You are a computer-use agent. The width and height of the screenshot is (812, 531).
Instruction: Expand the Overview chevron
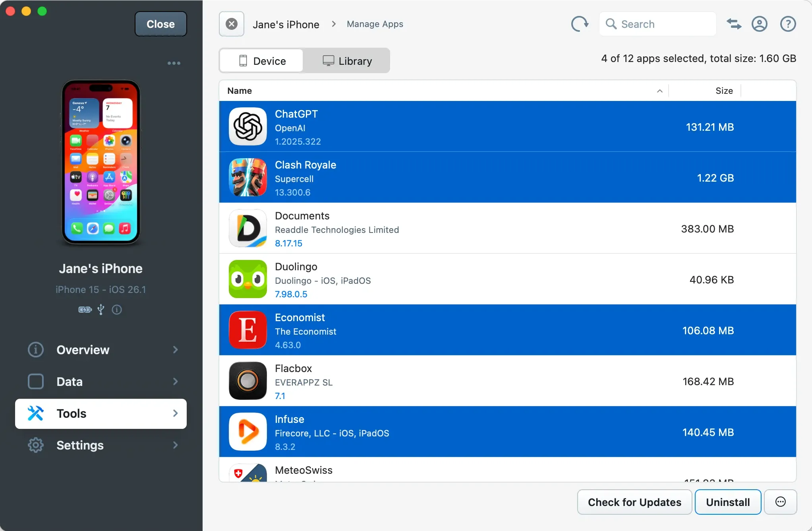pyautogui.click(x=175, y=350)
